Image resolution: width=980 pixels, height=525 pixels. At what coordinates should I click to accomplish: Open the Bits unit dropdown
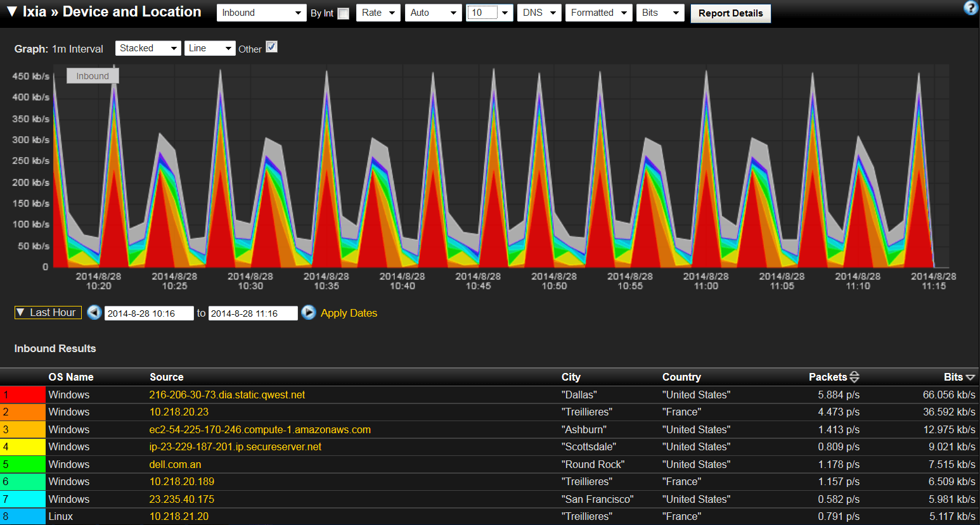(x=661, y=13)
